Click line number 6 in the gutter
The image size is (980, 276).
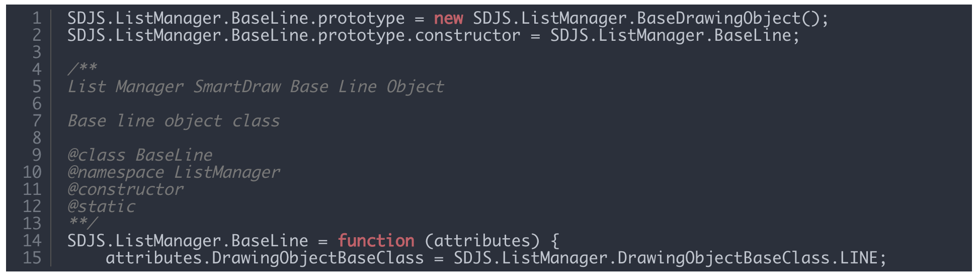(x=37, y=104)
